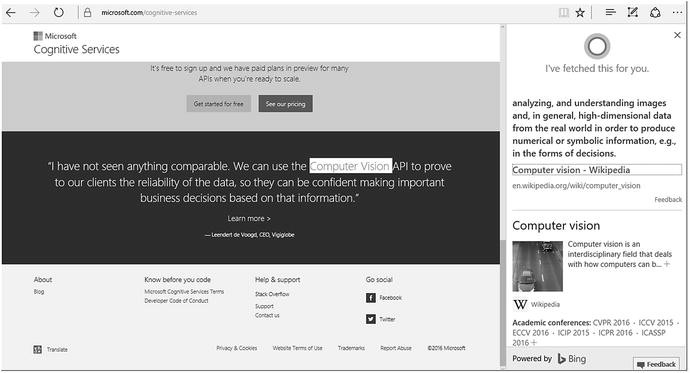This screenshot has height=373, width=690.
Task: Open the Trademarks link
Action: (x=351, y=348)
